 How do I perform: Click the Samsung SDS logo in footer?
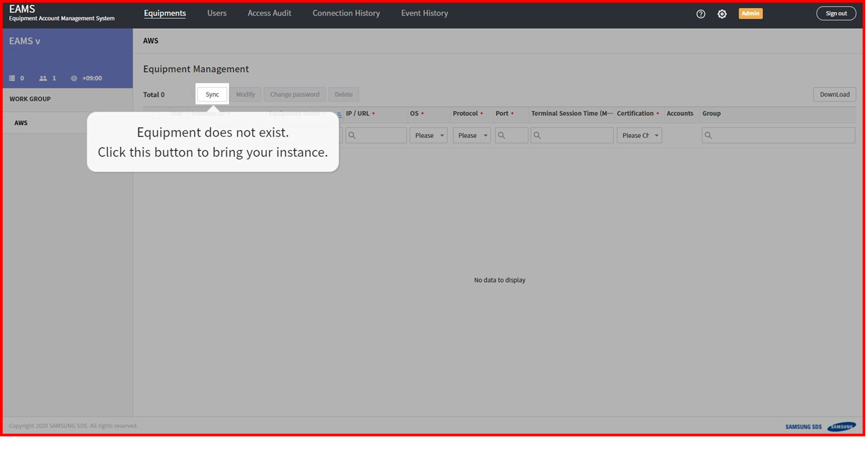tap(820, 426)
